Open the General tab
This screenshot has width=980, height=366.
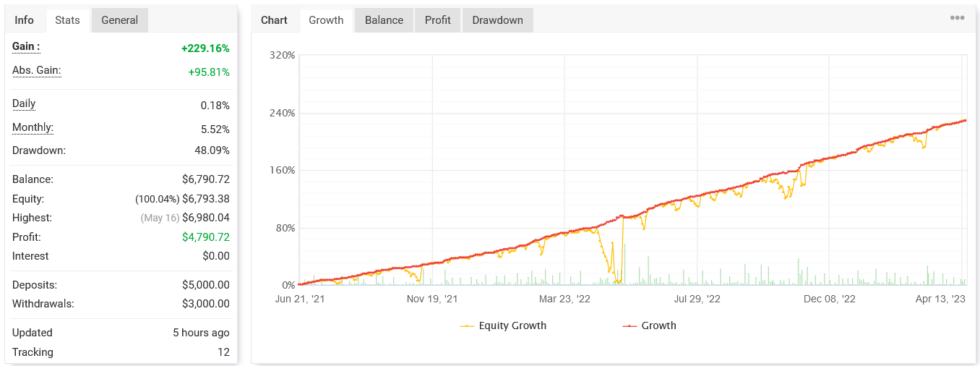pos(119,20)
